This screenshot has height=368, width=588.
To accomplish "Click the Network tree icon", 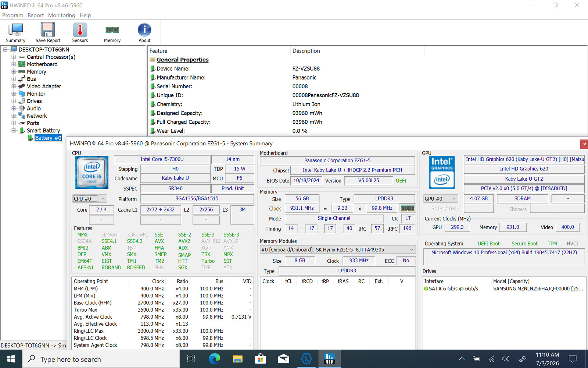I will tap(22, 116).
